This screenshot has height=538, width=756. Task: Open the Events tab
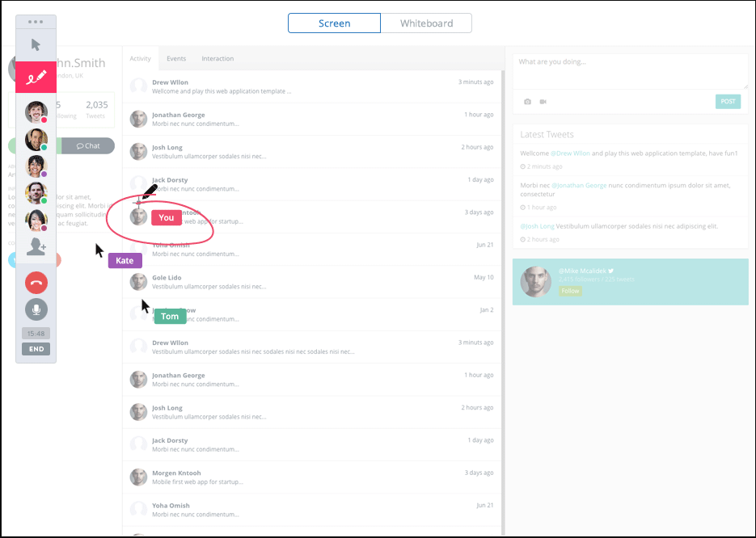(x=176, y=58)
